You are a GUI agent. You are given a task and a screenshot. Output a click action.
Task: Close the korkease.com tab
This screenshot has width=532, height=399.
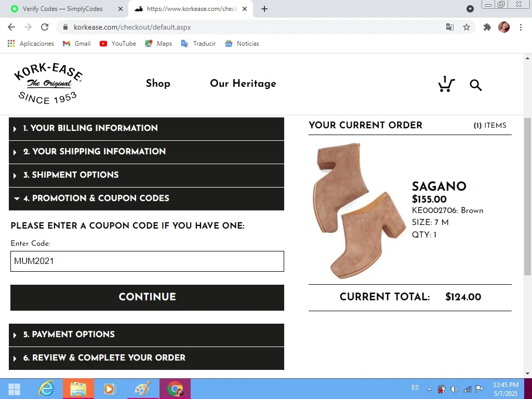coord(245,9)
